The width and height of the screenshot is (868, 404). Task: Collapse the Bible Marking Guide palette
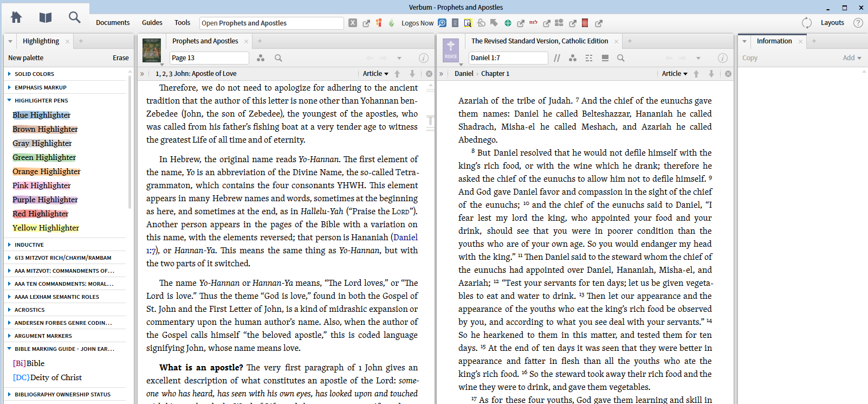9,349
